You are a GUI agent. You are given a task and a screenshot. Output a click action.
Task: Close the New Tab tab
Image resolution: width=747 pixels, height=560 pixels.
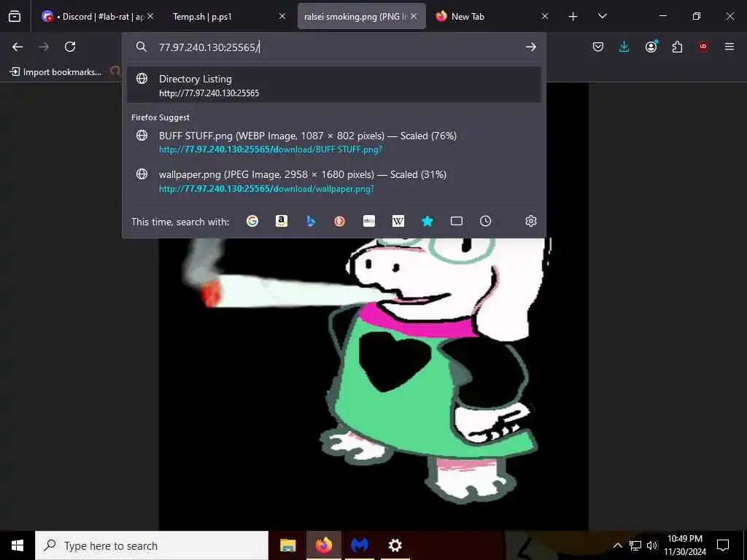545,16
